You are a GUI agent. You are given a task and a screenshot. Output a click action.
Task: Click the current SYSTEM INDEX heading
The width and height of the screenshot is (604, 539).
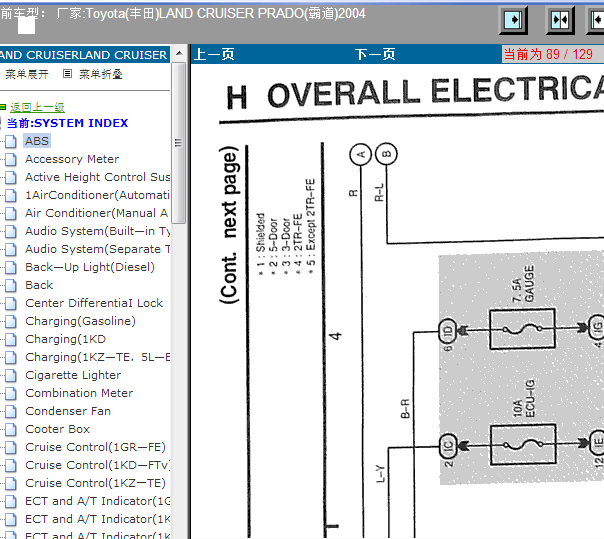pyautogui.click(x=67, y=123)
